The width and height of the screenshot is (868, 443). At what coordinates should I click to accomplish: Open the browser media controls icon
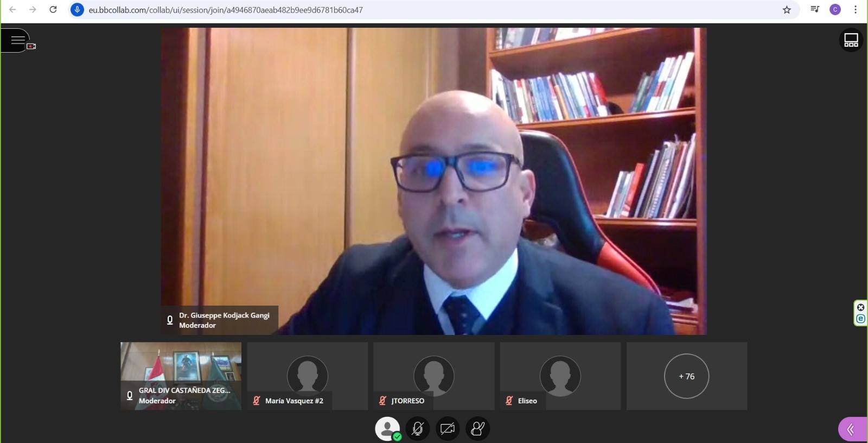coord(815,10)
